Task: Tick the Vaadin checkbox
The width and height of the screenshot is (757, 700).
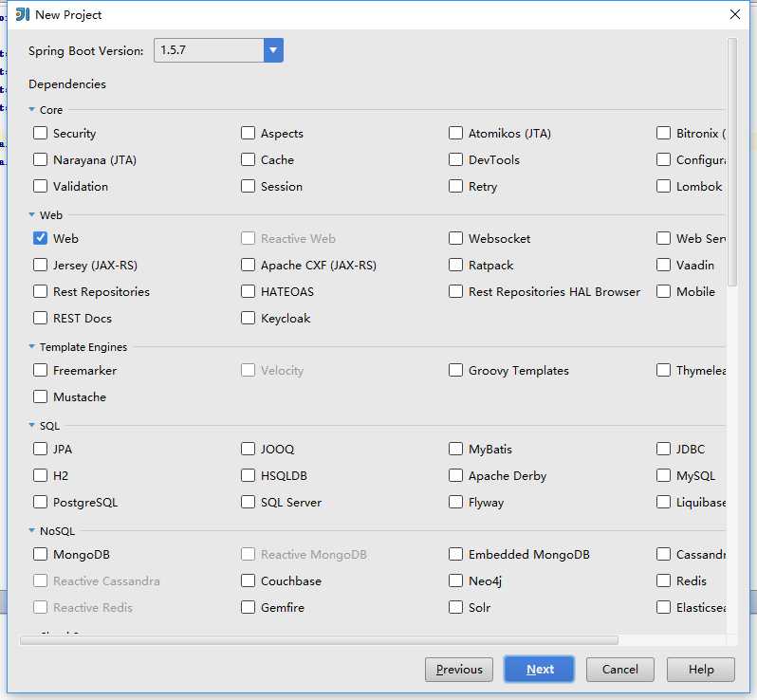Action: 663,265
